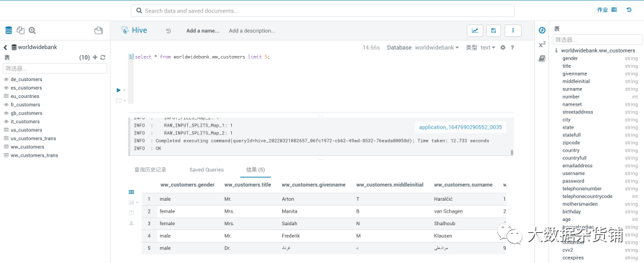Run the query with play button
The height and width of the screenshot is (263, 644).
119,90
